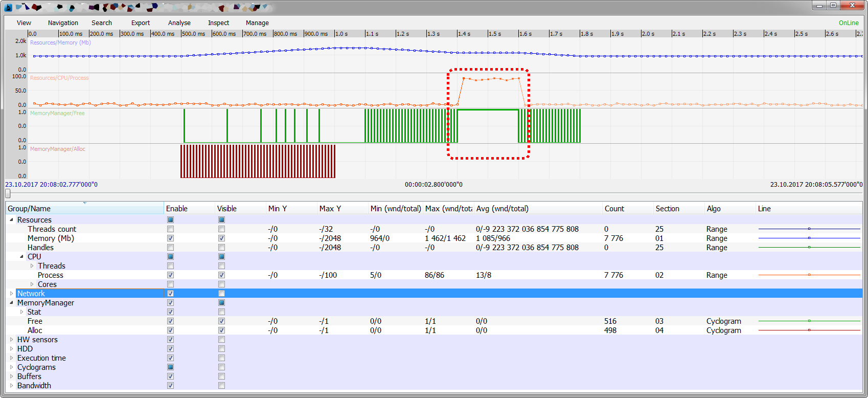
Task: Click the Visible column header
Action: tap(240, 208)
